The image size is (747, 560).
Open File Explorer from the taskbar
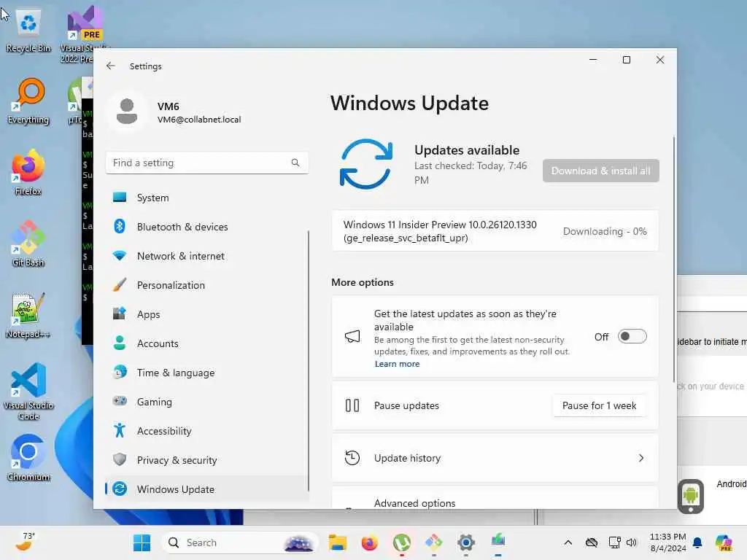337,542
